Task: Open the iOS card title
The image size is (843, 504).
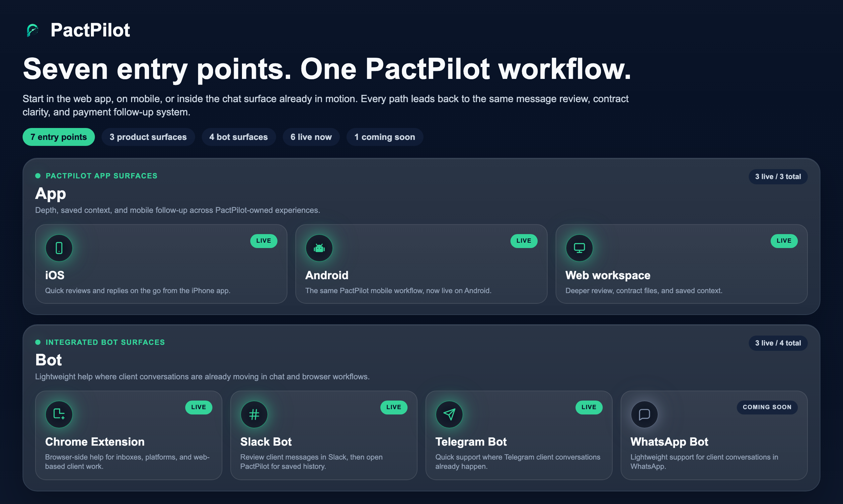Action: click(x=55, y=275)
